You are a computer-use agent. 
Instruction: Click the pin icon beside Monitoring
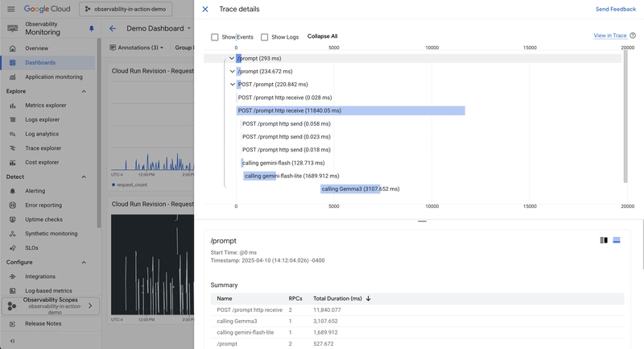point(91,28)
